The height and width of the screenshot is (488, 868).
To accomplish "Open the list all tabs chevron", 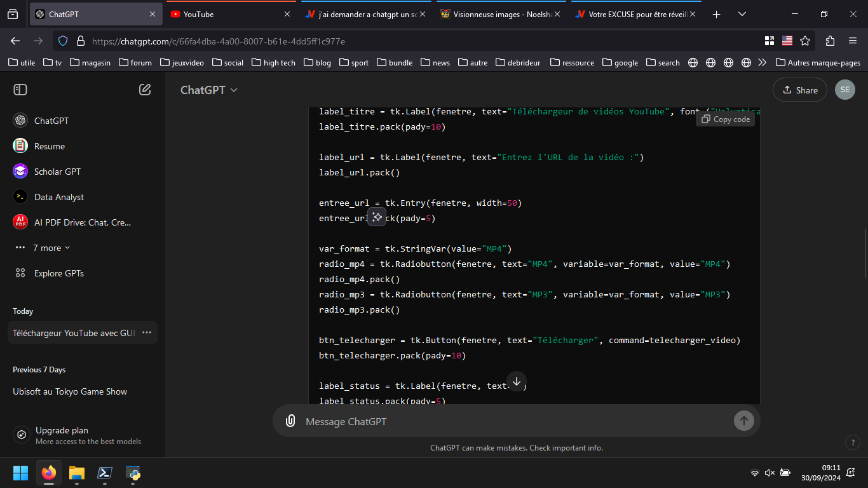I will [x=742, y=14].
